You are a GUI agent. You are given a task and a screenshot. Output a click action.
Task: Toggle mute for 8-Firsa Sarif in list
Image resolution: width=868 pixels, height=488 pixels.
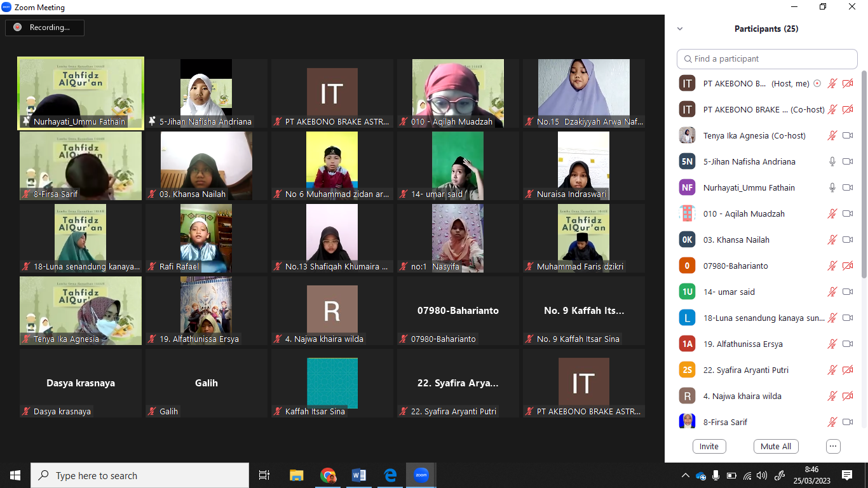point(832,422)
